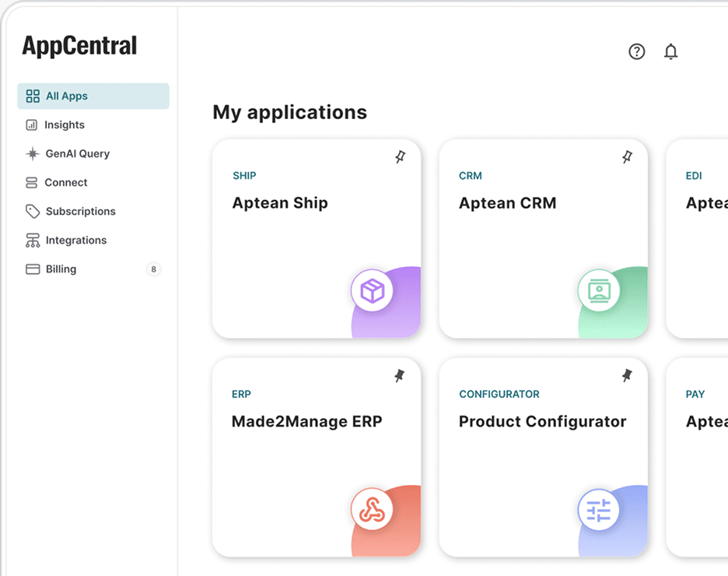Click the Aptean CRM contact badge icon
Viewport: 728px width, 576px height.
[600, 290]
